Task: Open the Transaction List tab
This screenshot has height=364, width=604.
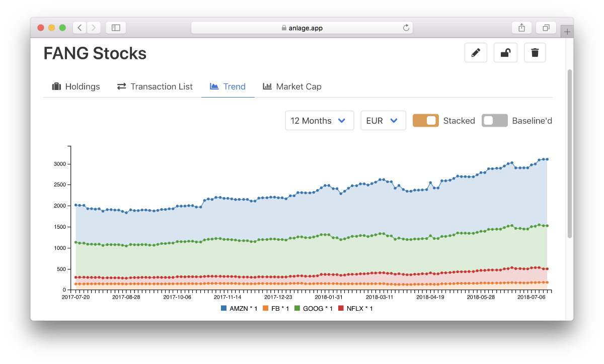Action: tap(155, 86)
